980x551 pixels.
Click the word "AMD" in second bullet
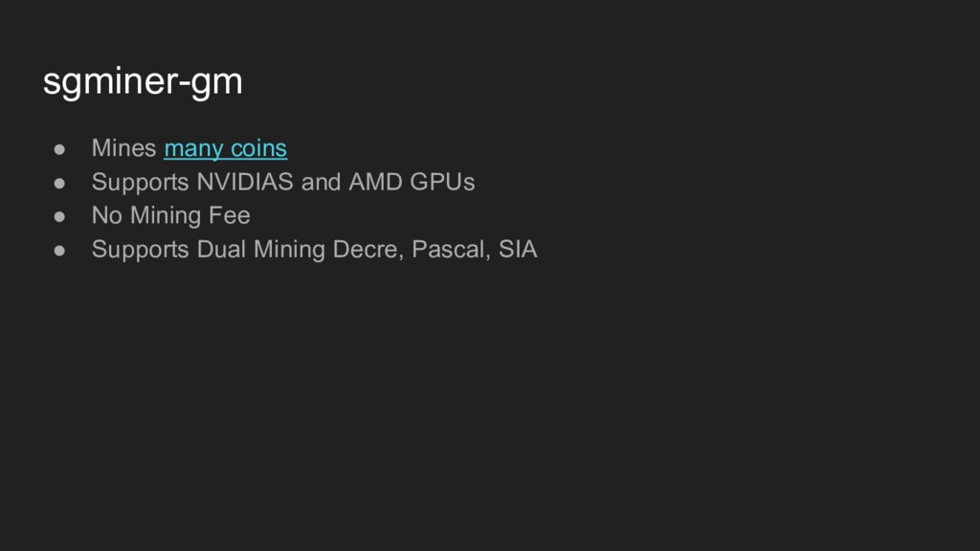tap(375, 182)
